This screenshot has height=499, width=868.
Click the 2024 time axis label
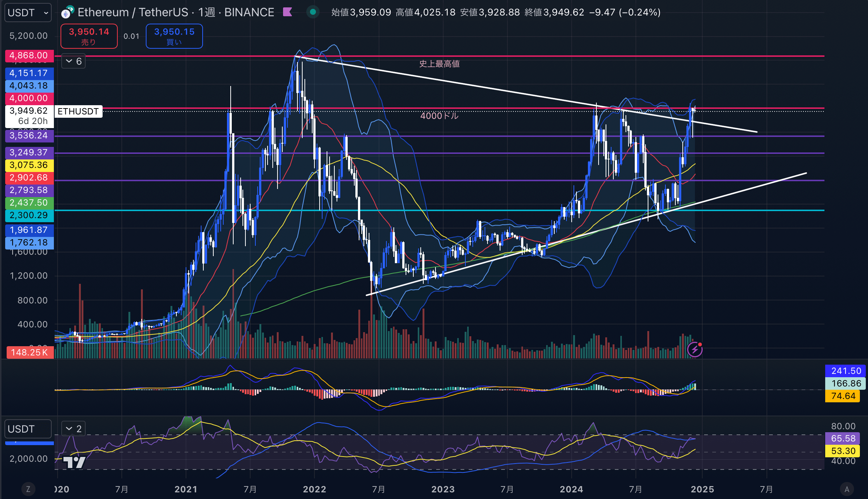tap(571, 489)
